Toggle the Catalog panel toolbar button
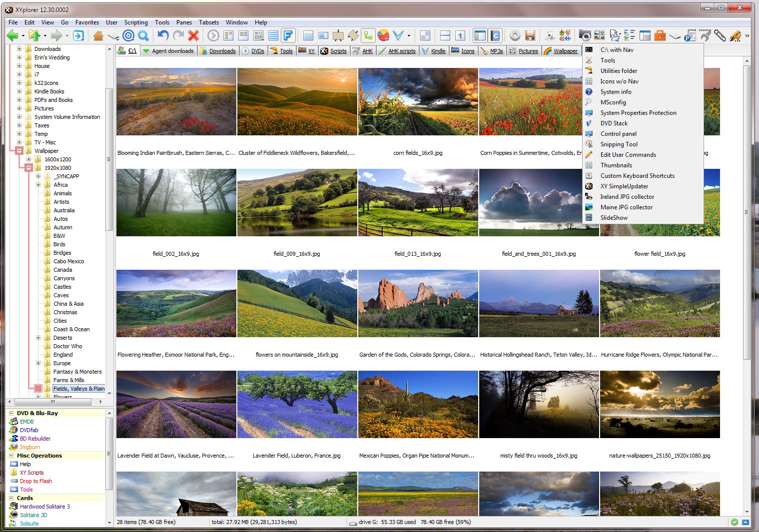The image size is (759, 532). [x=495, y=35]
